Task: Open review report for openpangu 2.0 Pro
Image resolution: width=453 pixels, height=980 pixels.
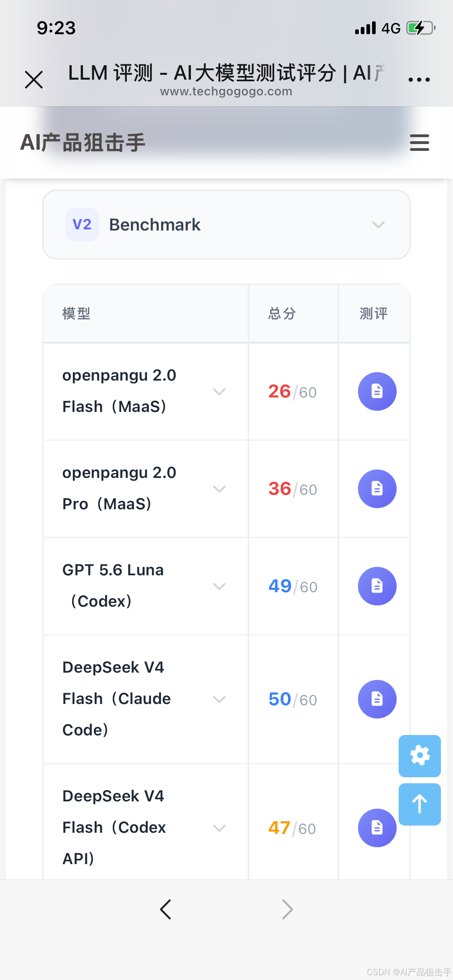Action: (x=377, y=489)
